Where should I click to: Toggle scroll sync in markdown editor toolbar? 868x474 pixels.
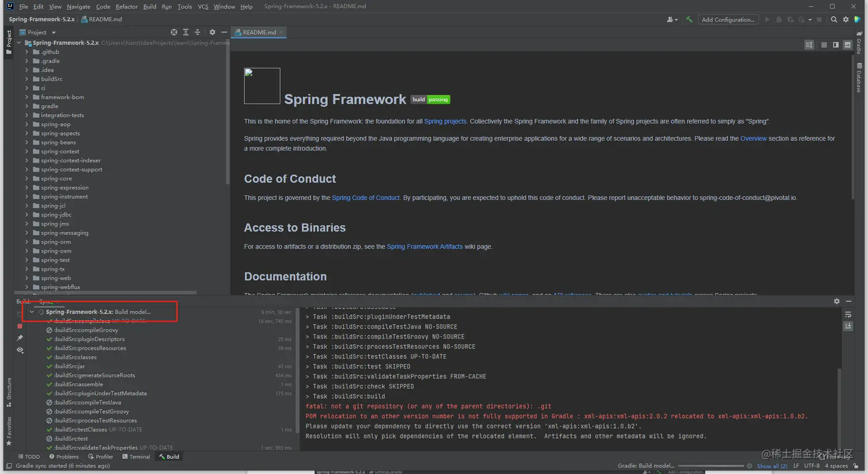(x=809, y=45)
